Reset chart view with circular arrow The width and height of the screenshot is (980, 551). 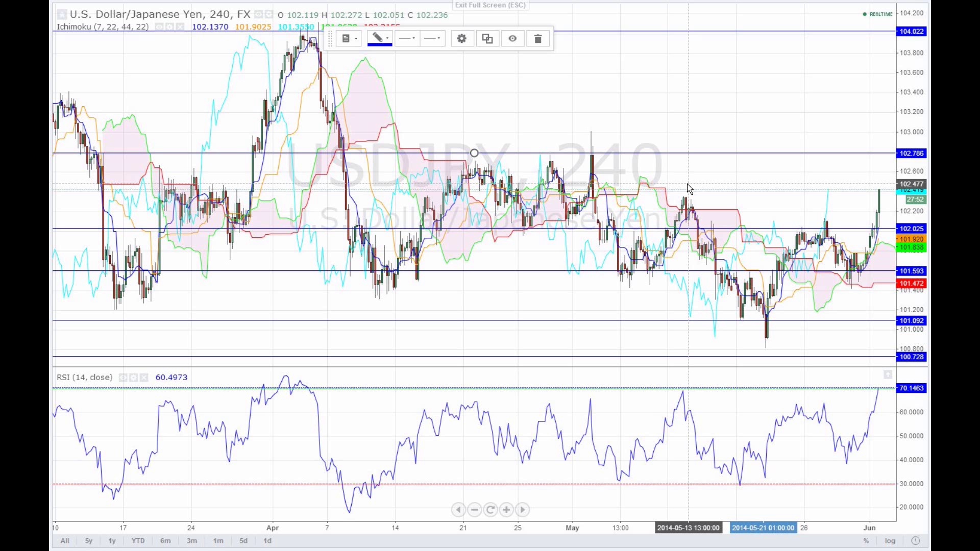(491, 510)
